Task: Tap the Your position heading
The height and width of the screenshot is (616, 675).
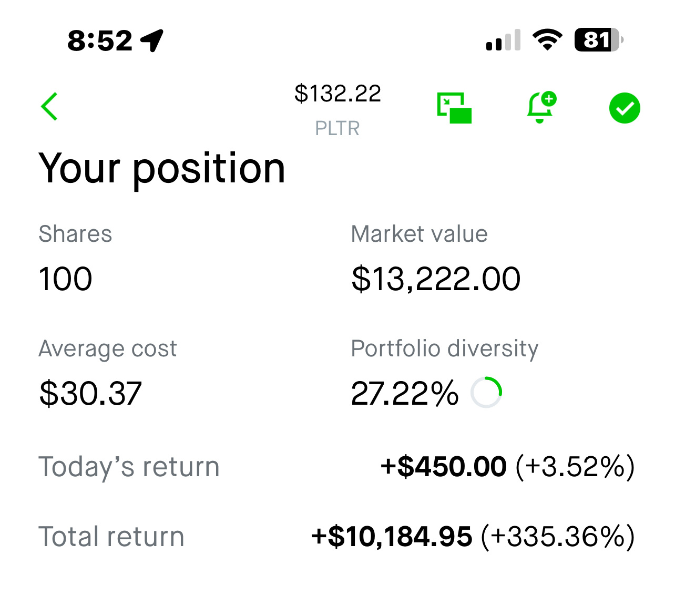Action: point(162,168)
